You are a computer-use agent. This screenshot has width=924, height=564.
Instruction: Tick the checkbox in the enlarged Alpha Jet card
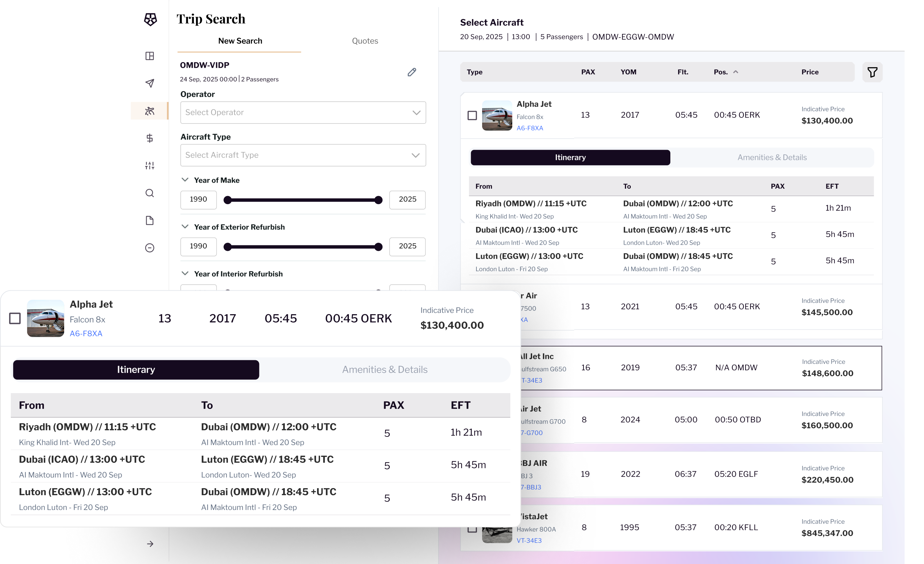tap(15, 318)
